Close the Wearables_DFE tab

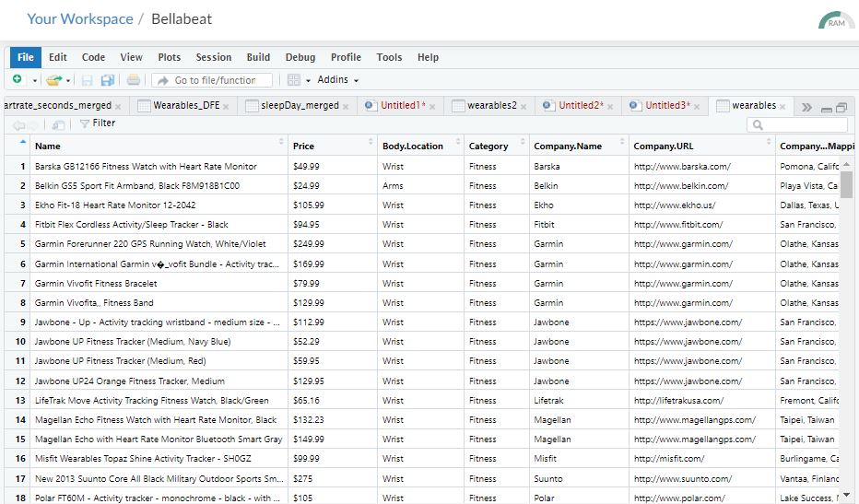click(226, 107)
